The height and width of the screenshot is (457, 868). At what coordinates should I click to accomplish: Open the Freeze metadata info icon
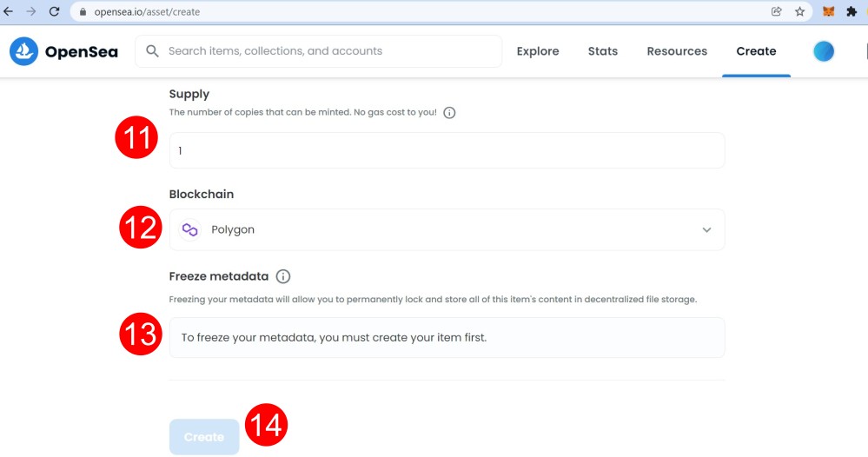[283, 276]
